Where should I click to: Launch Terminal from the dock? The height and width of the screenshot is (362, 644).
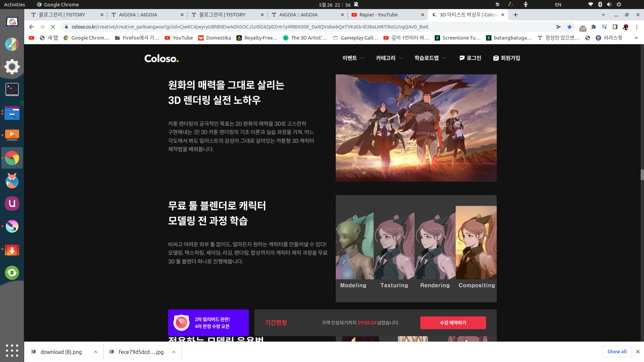coord(12,89)
